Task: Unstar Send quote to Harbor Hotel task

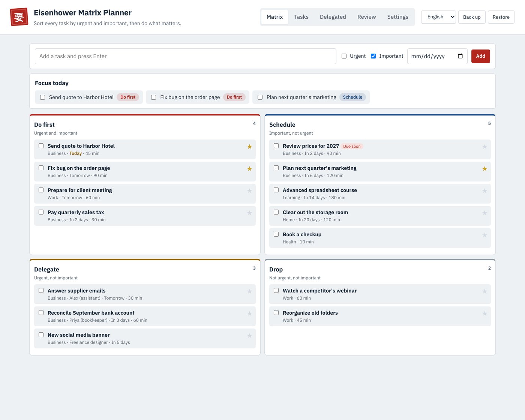Action: (249, 147)
